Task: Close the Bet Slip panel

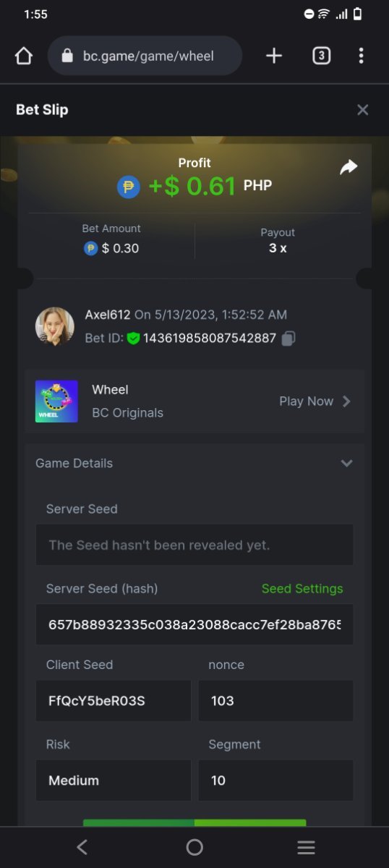Action: 363,110
